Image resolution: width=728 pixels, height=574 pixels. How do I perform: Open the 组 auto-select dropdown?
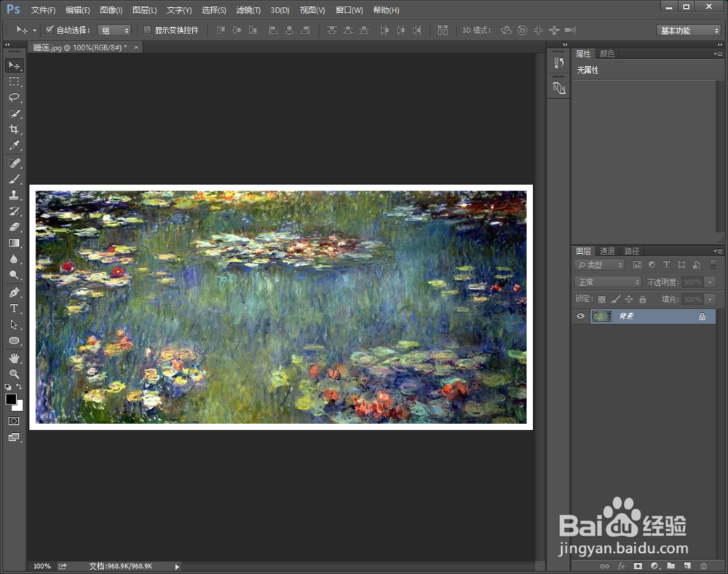click(114, 31)
